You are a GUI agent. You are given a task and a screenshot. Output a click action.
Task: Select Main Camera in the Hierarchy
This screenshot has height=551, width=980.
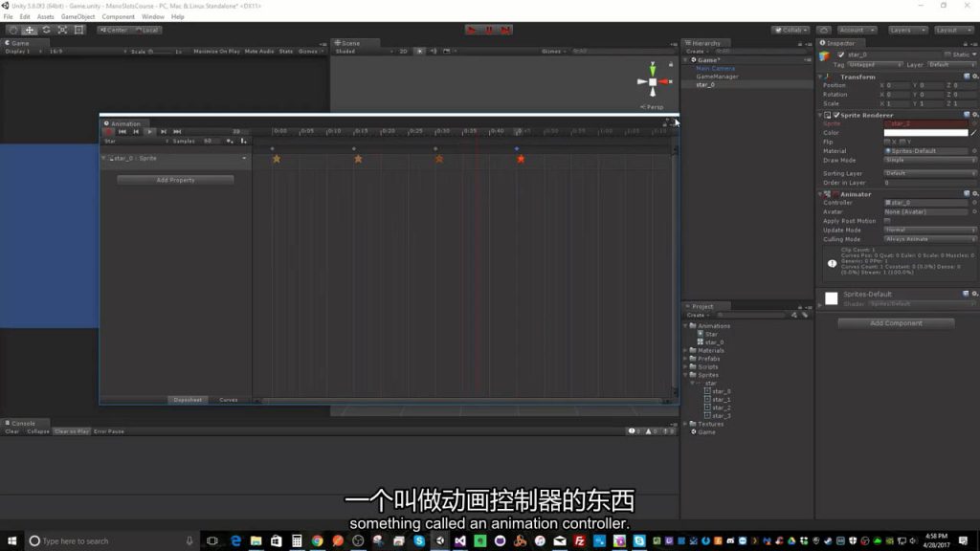[x=715, y=67]
